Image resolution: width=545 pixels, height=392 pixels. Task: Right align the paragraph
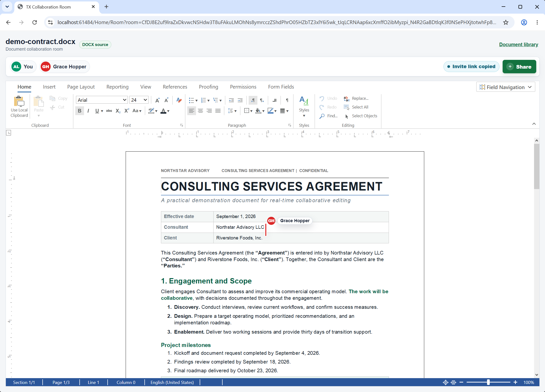(209, 111)
